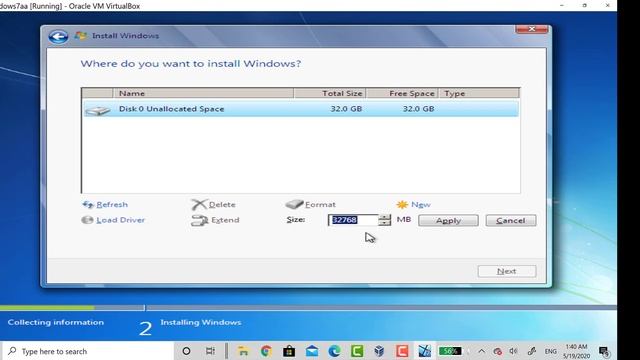Click the Type column header
This screenshot has height=360, width=640.
pos(479,93)
